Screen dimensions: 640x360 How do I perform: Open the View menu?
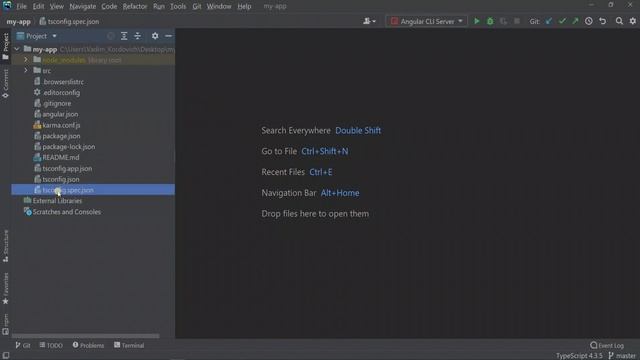pyautogui.click(x=57, y=7)
